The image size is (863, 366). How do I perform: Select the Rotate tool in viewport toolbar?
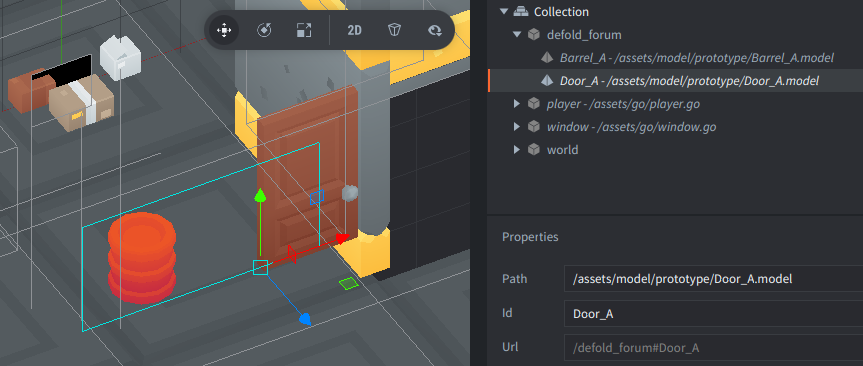[264, 30]
